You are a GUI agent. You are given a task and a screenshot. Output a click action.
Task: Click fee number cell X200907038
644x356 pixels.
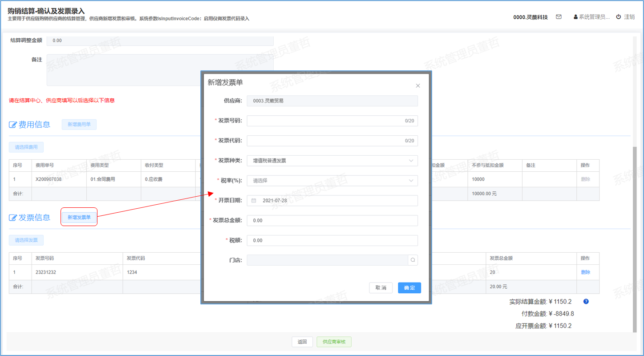(59, 179)
